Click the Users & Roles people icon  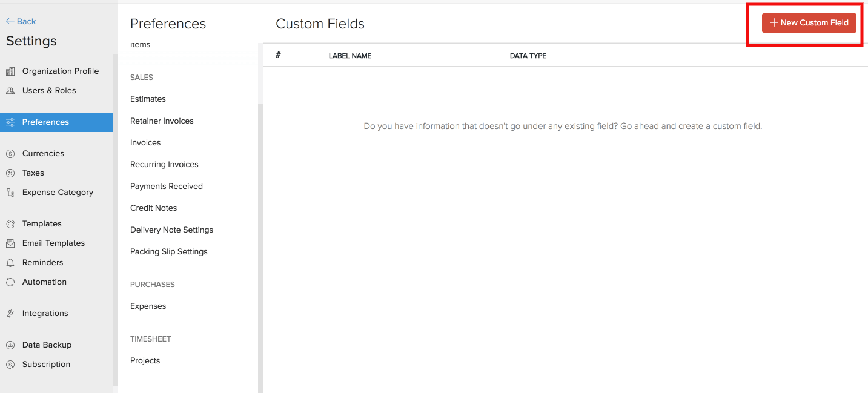click(10, 91)
